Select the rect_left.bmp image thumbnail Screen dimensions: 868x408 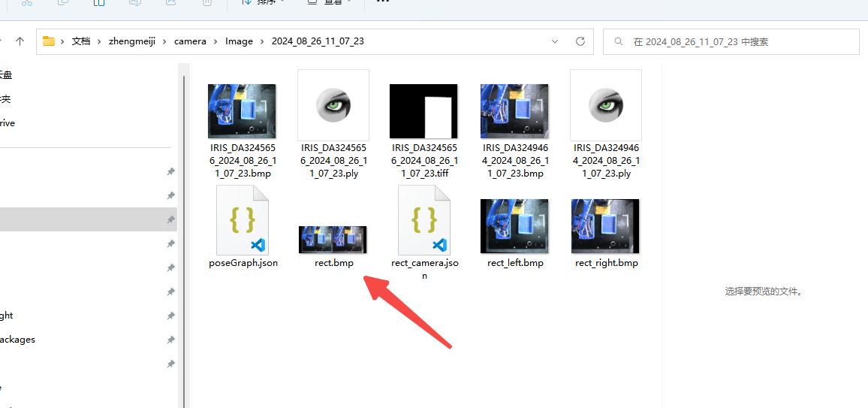514,225
